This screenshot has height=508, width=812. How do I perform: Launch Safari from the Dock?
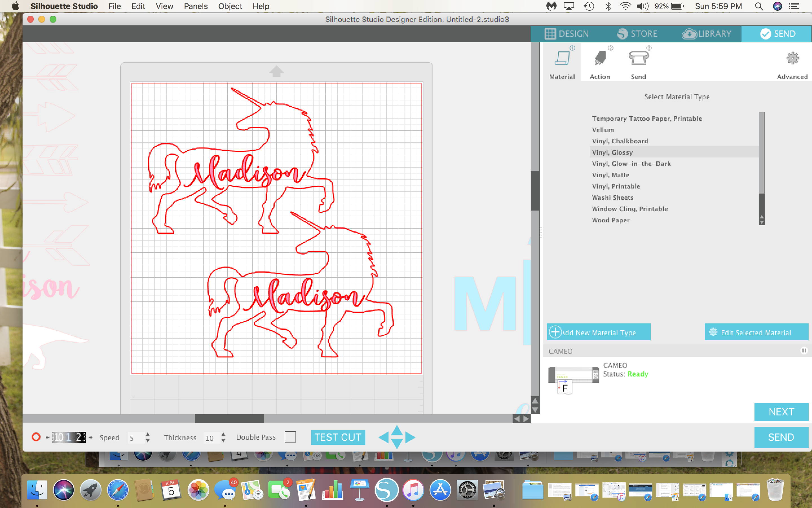click(x=118, y=490)
